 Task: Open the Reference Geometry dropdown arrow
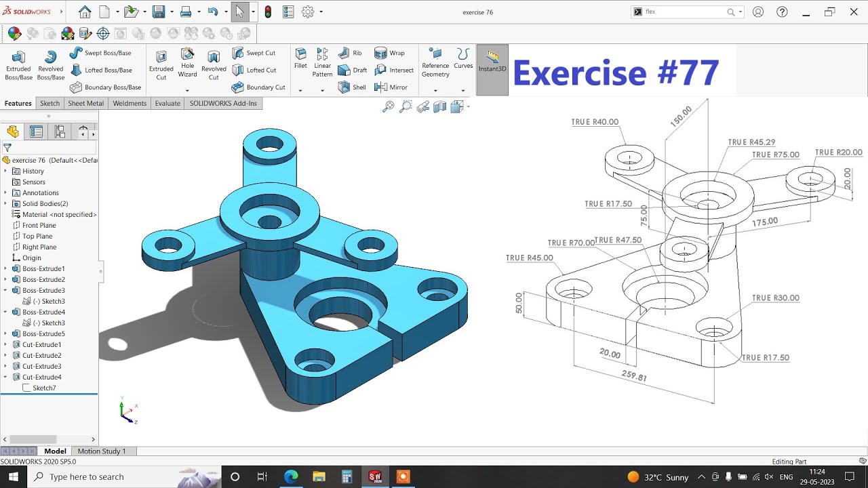(435, 90)
